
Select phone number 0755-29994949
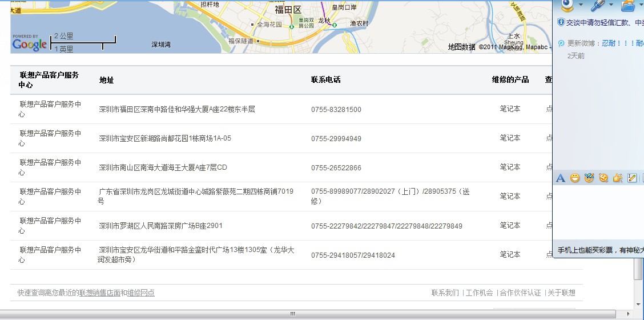pos(336,139)
